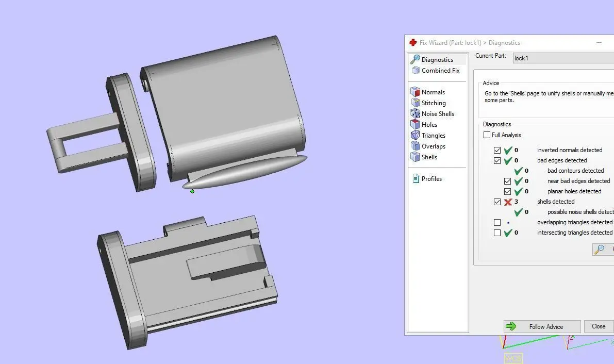The height and width of the screenshot is (364, 614).
Task: Open the Combined Fix page
Action: click(440, 71)
